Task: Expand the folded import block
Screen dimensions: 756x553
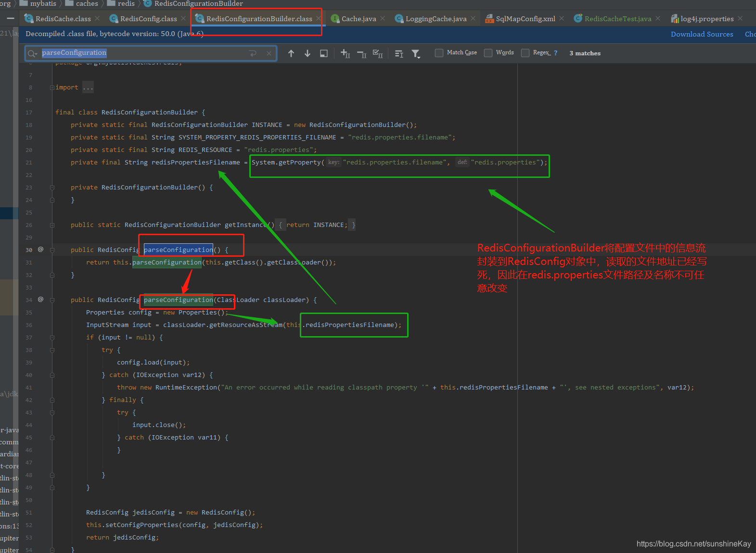Action: 52,88
